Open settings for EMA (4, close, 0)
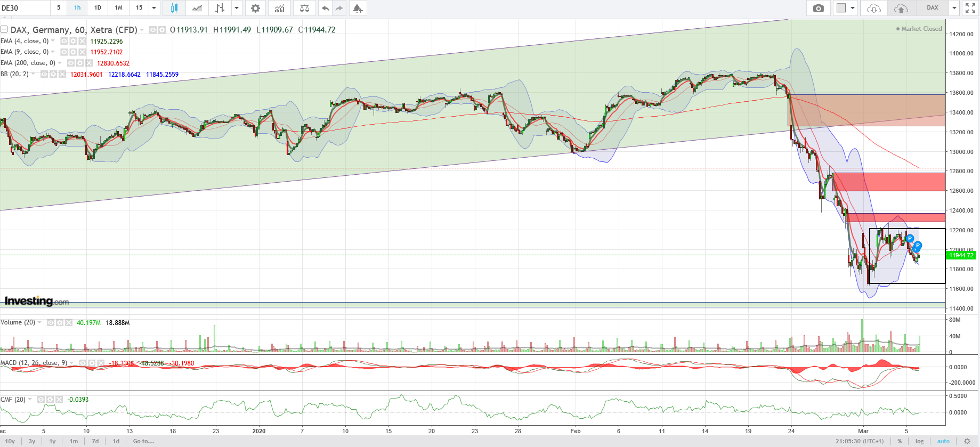Image resolution: width=980 pixels, height=447 pixels. coord(73,41)
